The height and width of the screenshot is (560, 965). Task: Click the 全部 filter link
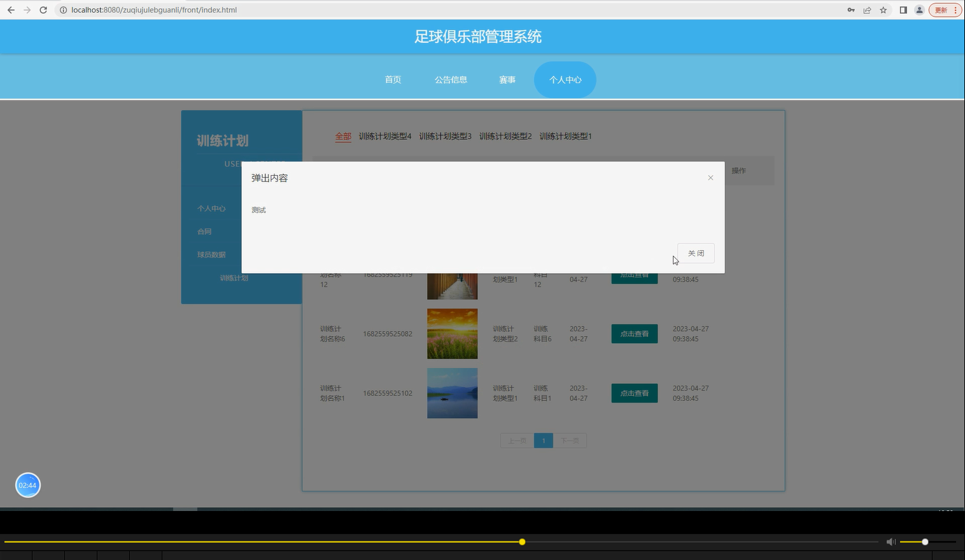coord(343,136)
